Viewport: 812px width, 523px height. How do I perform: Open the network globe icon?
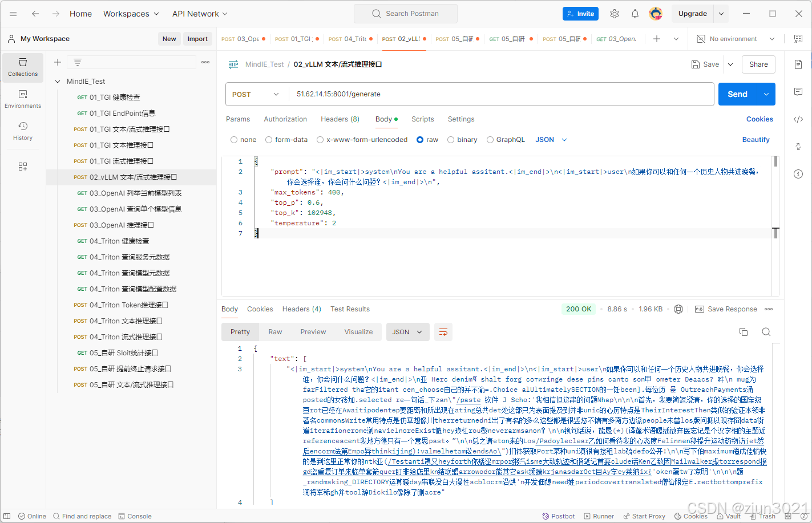pyautogui.click(x=678, y=309)
